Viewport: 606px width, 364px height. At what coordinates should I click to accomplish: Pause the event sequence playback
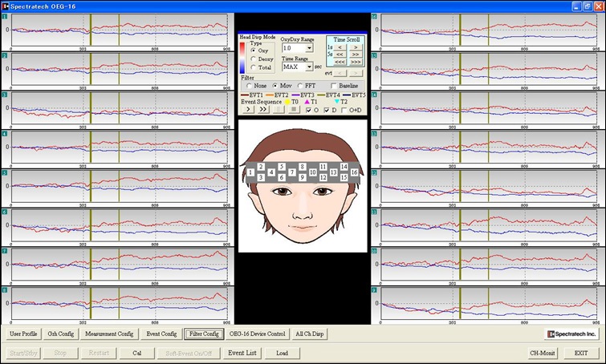click(x=279, y=110)
